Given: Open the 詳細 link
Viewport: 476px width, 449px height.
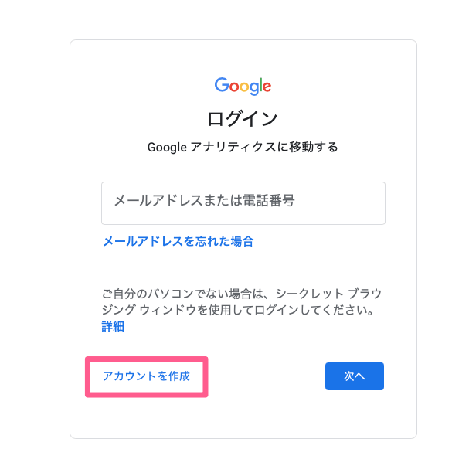Looking at the screenshot, I should [113, 326].
